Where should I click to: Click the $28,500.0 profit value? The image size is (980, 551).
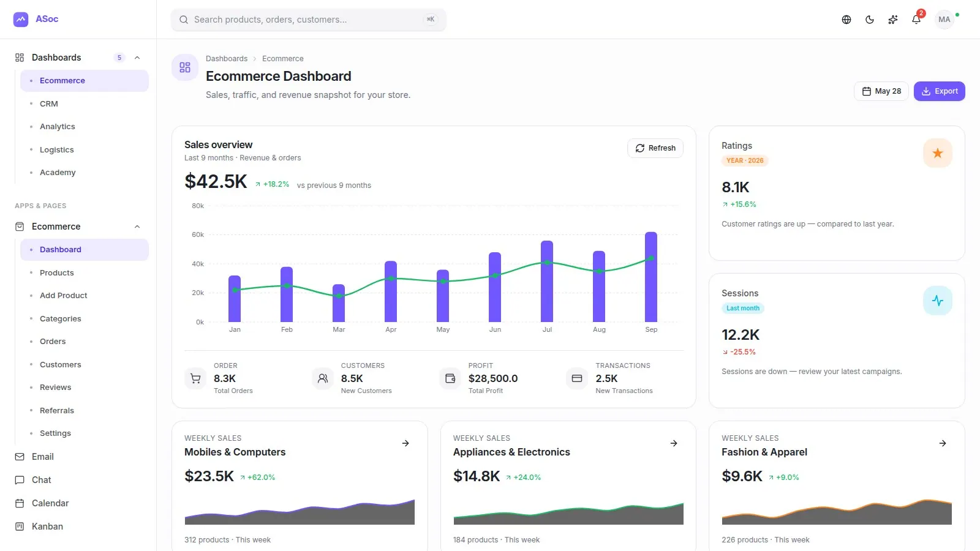pos(493,378)
